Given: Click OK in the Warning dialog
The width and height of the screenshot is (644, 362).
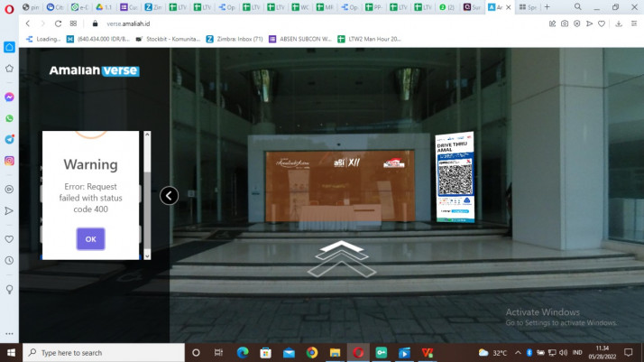Looking at the screenshot, I should 90,239.
